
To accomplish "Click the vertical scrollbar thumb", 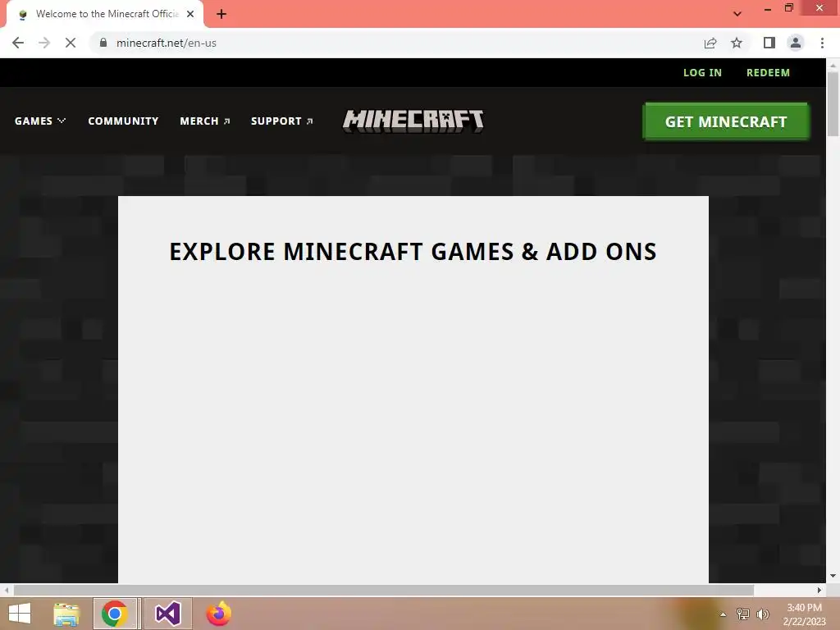I will 833,103.
